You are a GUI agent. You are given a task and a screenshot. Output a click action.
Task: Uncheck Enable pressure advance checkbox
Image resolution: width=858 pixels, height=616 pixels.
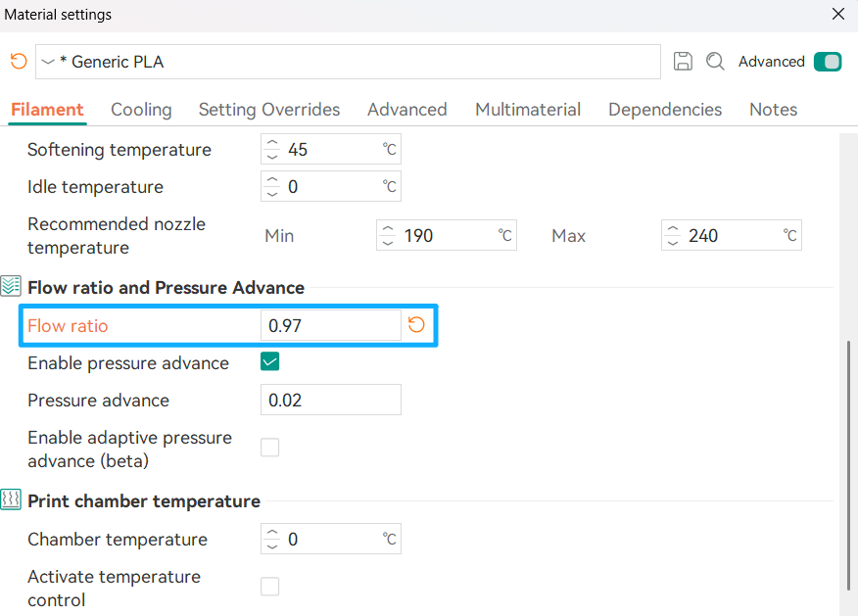coord(270,362)
